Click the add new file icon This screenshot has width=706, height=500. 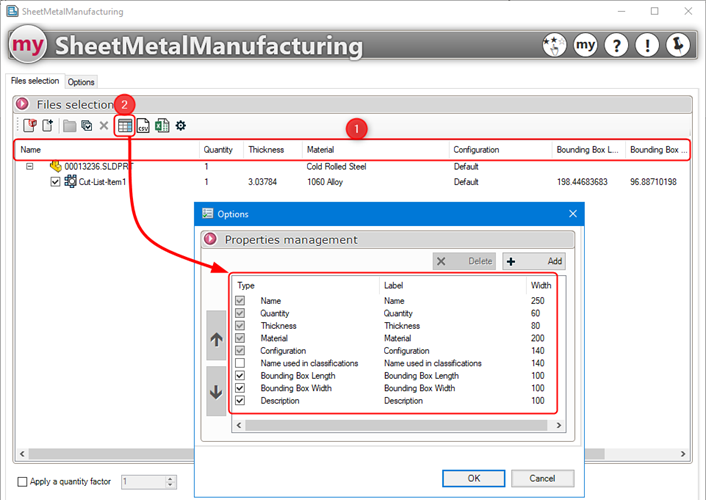coord(48,125)
